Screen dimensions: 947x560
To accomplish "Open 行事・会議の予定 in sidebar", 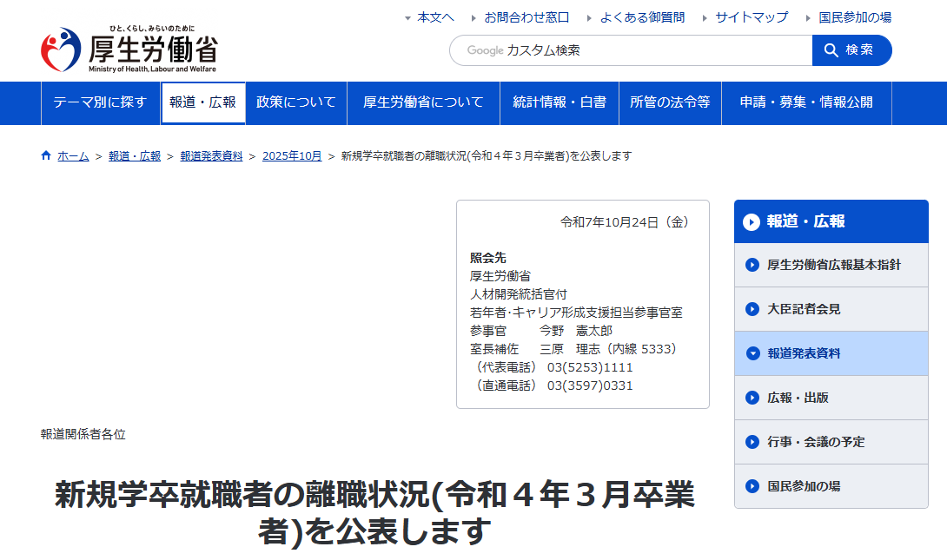I will [x=831, y=442].
